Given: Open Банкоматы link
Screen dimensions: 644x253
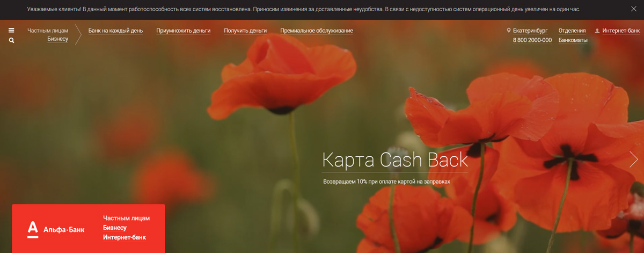Looking at the screenshot, I should tap(573, 40).
